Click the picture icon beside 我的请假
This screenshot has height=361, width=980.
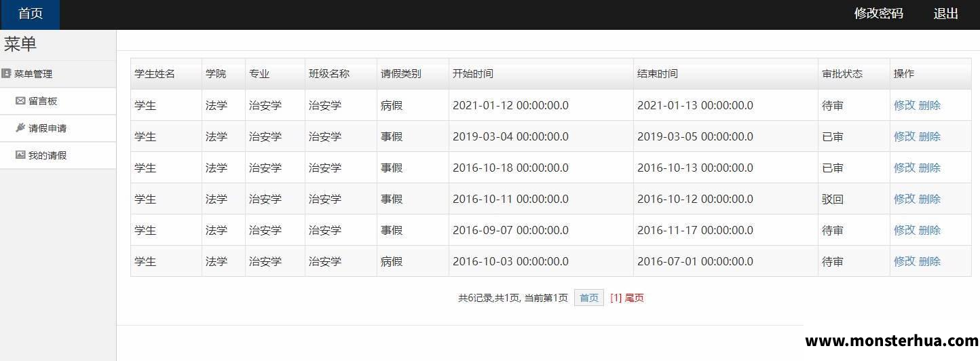coord(20,155)
